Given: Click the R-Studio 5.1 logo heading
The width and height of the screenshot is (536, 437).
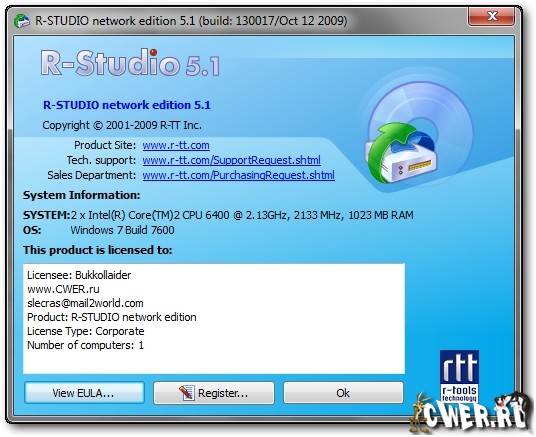Looking at the screenshot, I should pyautogui.click(x=130, y=63).
